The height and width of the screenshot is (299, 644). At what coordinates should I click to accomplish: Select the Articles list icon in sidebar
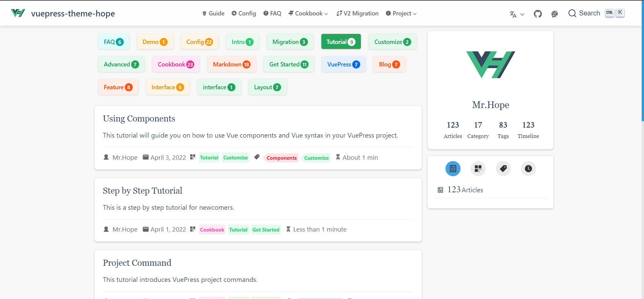(x=453, y=168)
